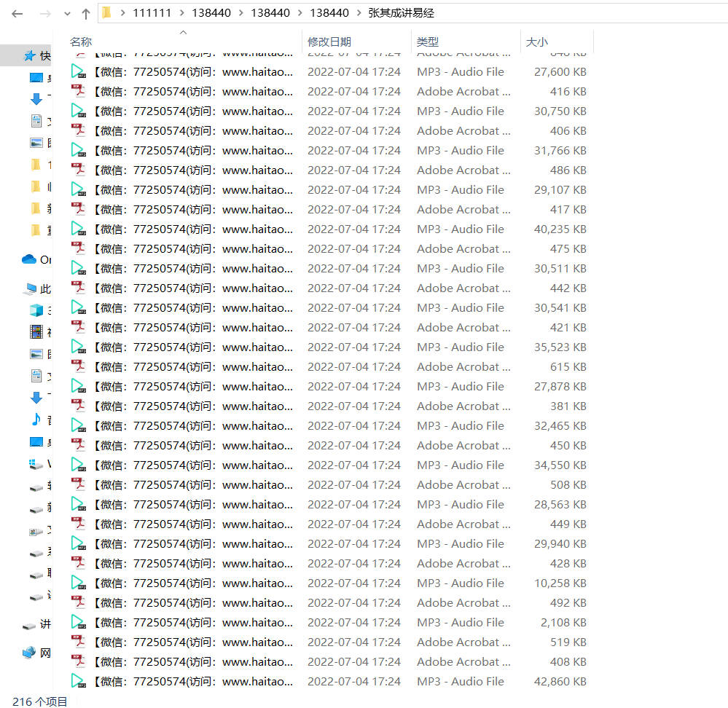This screenshot has width=728, height=708.
Task: Click the 216 个项目 status bar text
Action: (40, 701)
